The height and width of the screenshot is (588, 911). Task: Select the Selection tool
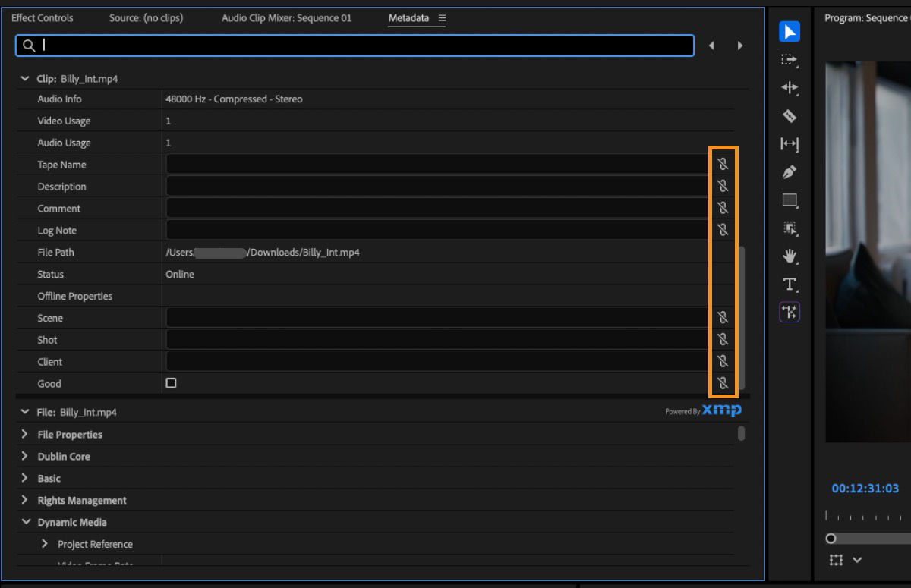[x=790, y=31]
